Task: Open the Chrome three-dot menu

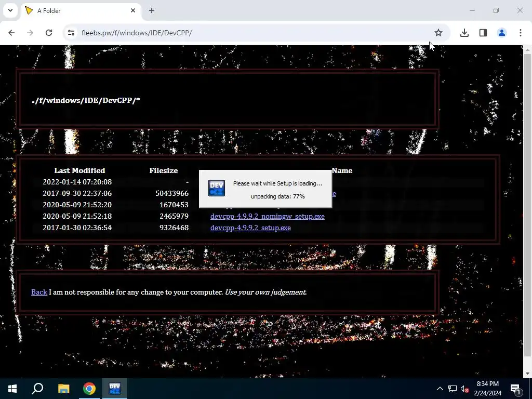Action: (x=521, y=33)
